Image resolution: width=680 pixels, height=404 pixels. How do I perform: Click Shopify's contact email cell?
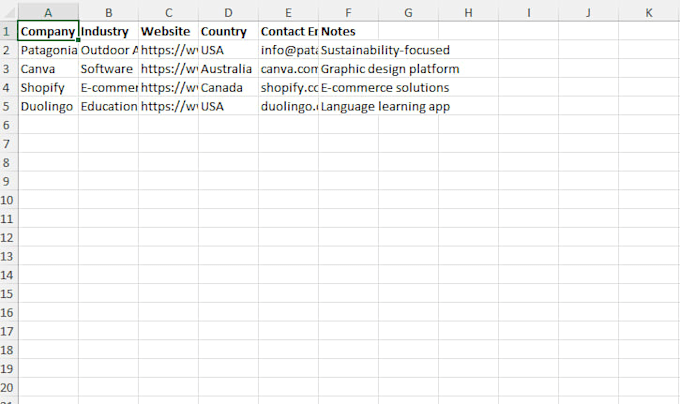click(288, 87)
